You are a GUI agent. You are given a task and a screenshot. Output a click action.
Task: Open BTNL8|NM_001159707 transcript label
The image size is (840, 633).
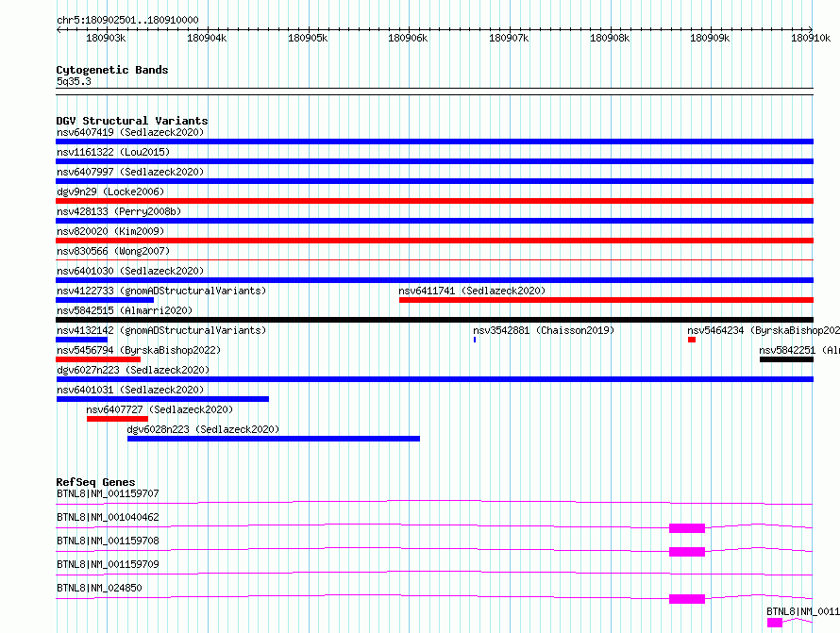[108, 493]
